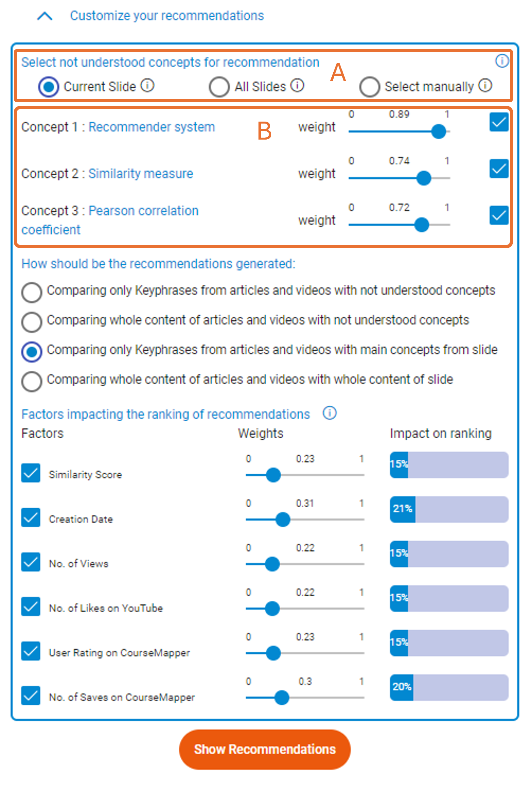Click info icon next to All Slides
Screen dimensions: 532x809
(298, 86)
